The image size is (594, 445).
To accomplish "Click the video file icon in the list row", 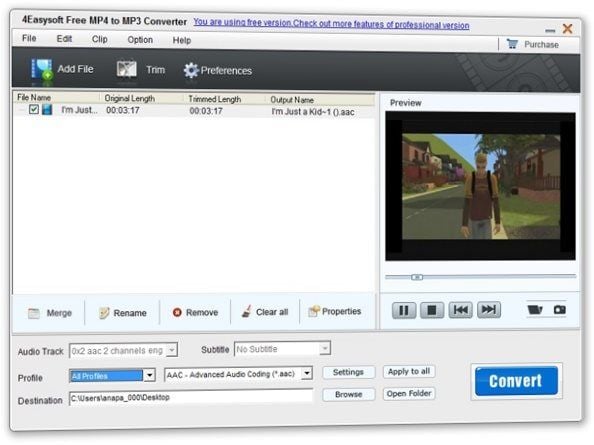I will (x=47, y=110).
